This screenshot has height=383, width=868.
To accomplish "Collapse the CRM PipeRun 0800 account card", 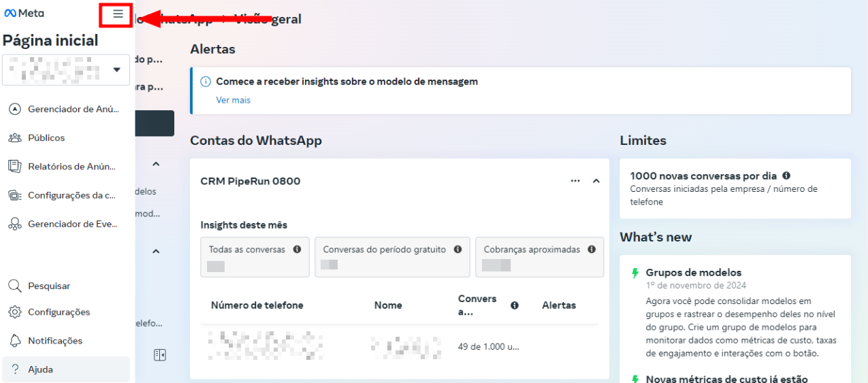I will tap(596, 181).
